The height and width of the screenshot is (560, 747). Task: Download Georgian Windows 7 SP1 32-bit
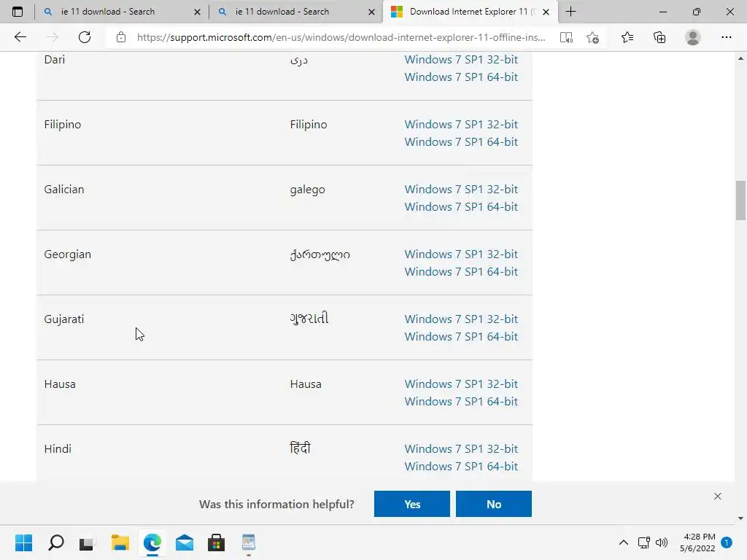click(461, 254)
